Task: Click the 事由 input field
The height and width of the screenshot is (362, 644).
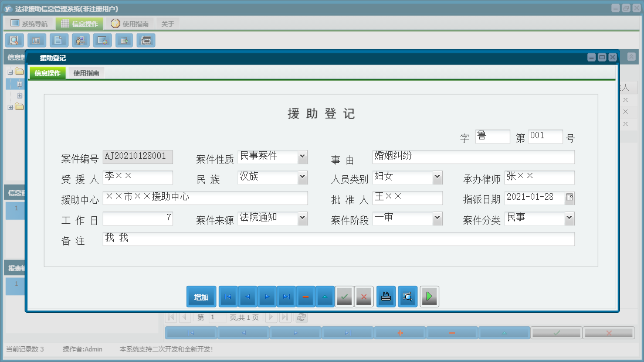Action: [x=473, y=156]
